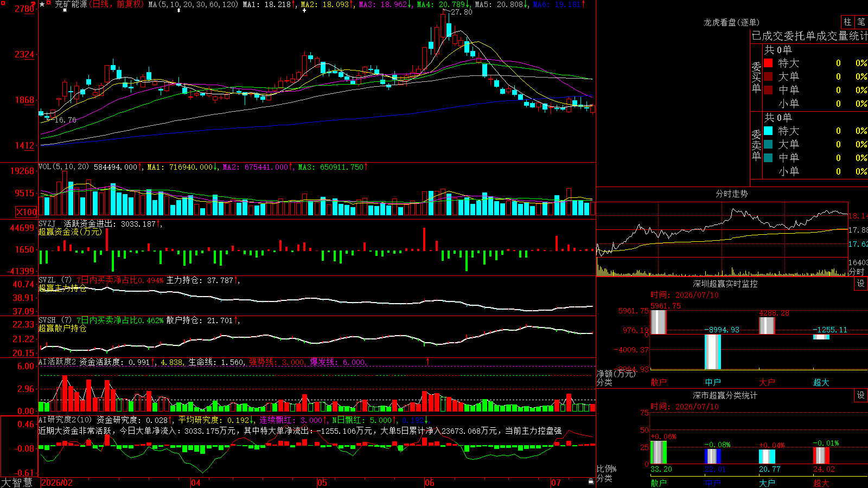Click the small red square marker beside the star
Viewport: 868px width, 488px height.
coord(49,3)
